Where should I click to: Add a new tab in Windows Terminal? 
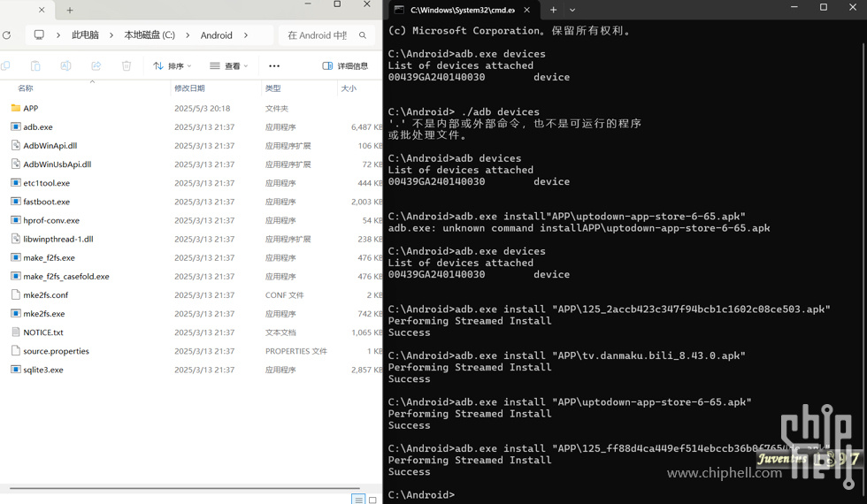[x=553, y=10]
